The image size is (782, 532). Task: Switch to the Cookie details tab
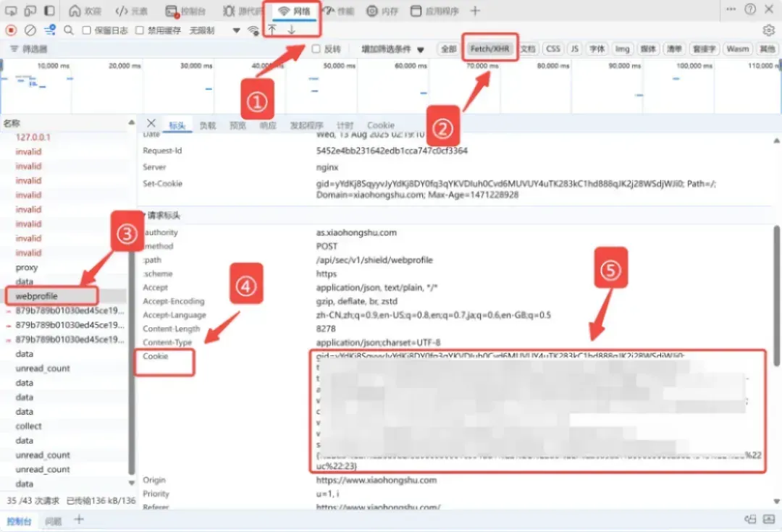pos(381,125)
